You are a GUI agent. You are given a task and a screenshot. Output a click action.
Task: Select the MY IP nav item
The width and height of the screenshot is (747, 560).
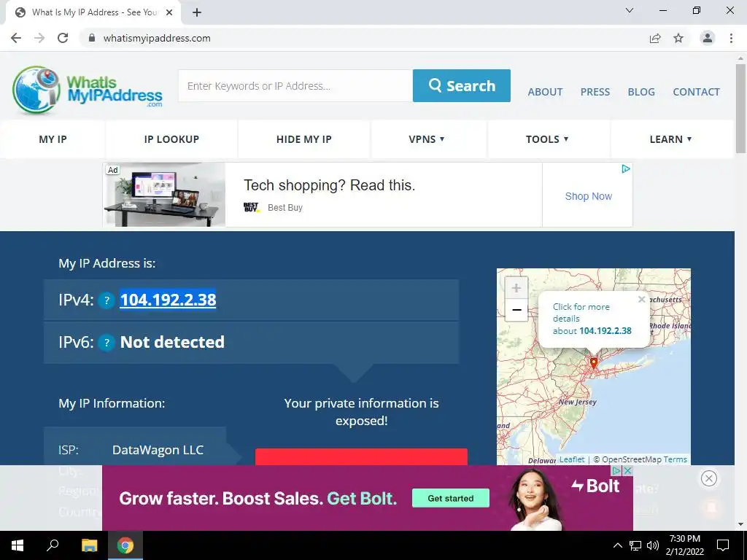pos(53,139)
